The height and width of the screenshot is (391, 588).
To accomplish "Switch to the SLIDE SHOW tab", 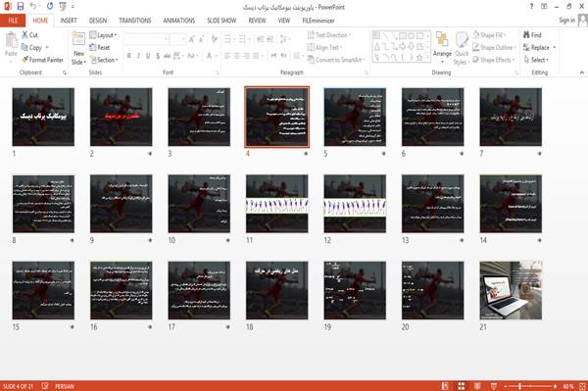I will pos(221,21).
